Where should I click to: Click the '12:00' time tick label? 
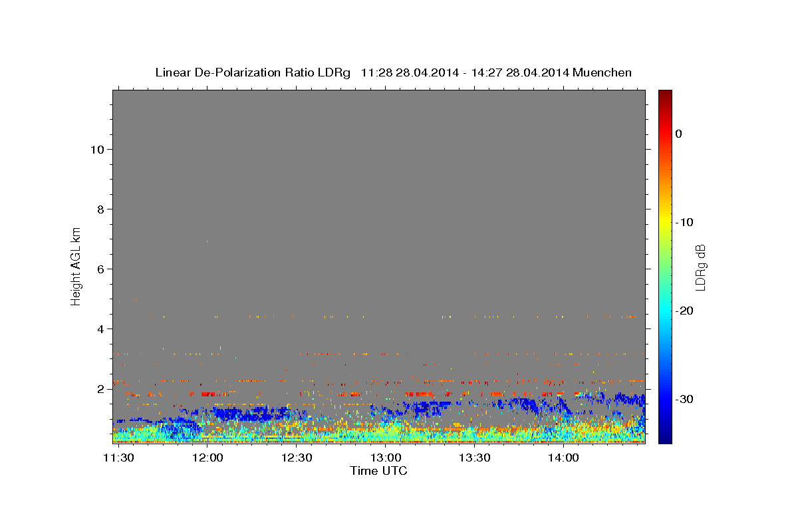click(207, 458)
